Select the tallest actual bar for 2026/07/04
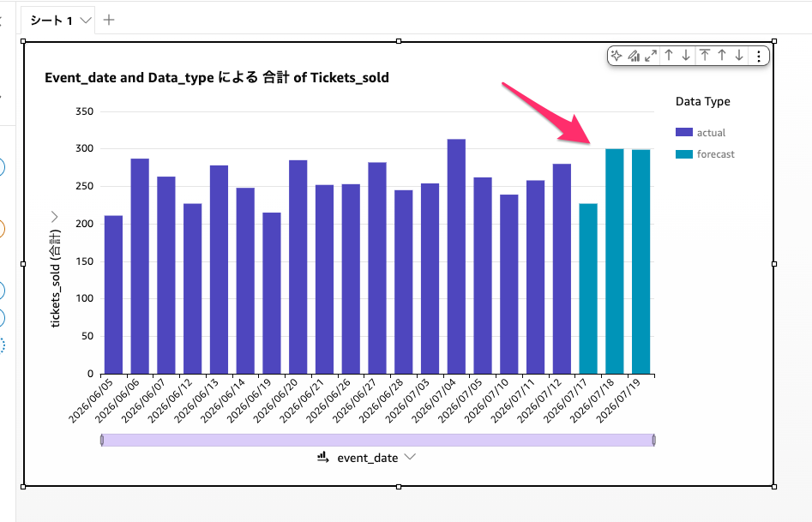Image resolution: width=812 pixels, height=522 pixels. (456, 256)
